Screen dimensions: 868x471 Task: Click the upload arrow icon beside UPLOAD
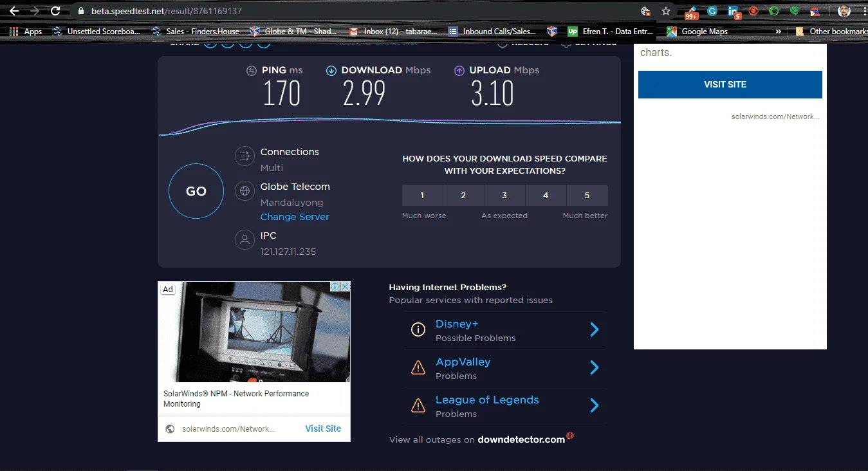[459, 71]
